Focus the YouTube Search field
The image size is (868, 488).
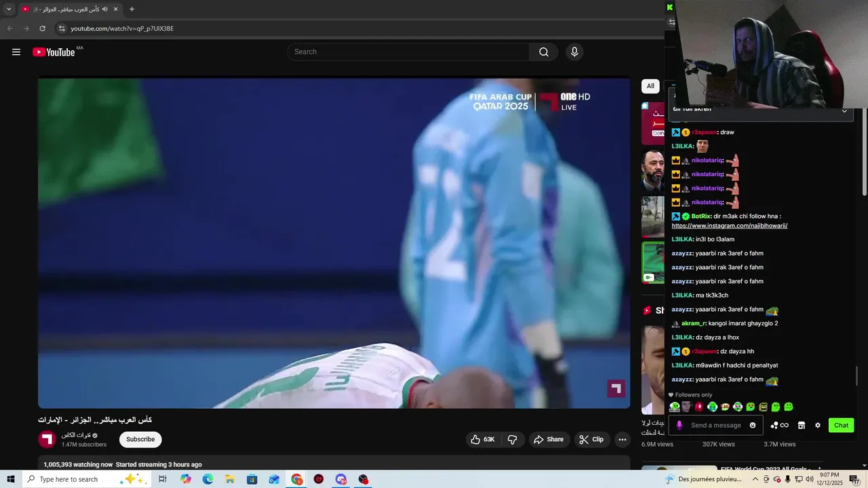pos(408,52)
